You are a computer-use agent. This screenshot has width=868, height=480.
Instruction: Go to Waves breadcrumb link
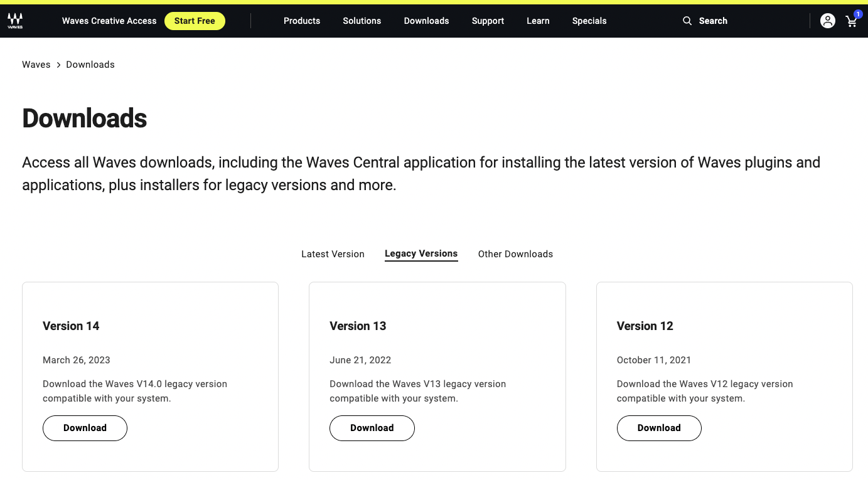coord(36,65)
